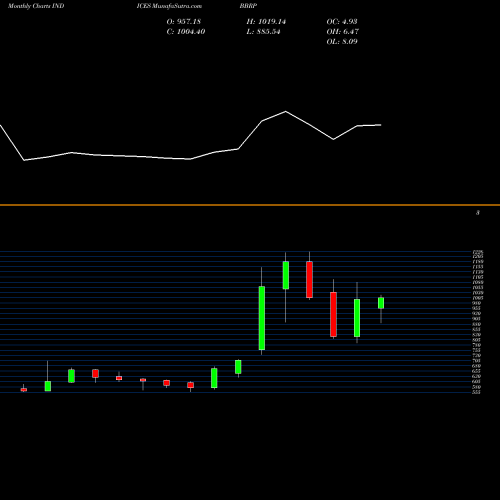
Task: Click the highest peak of the white line
Action: pos(286,111)
